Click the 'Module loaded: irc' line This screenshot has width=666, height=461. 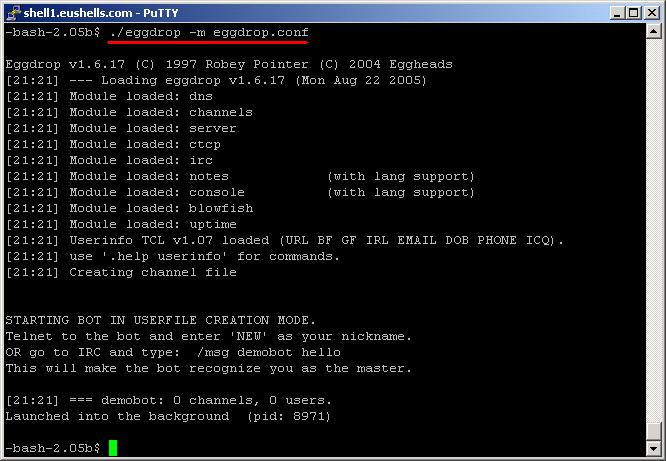pyautogui.click(x=109, y=160)
